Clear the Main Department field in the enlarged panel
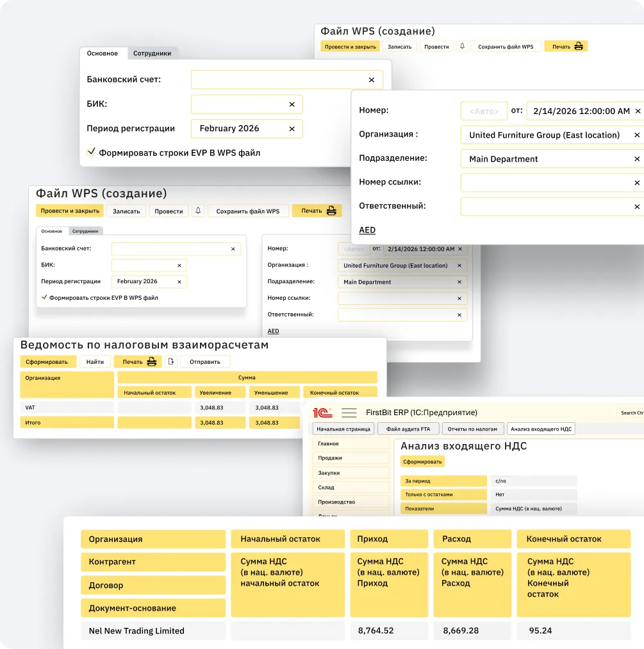The image size is (644, 649). tap(636, 159)
